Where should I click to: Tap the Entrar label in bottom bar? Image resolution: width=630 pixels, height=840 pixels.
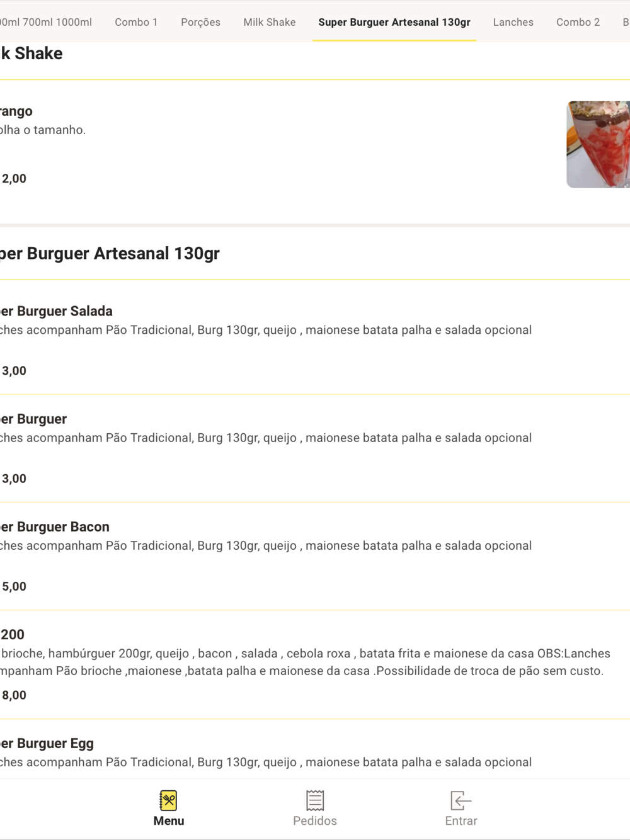click(x=461, y=821)
